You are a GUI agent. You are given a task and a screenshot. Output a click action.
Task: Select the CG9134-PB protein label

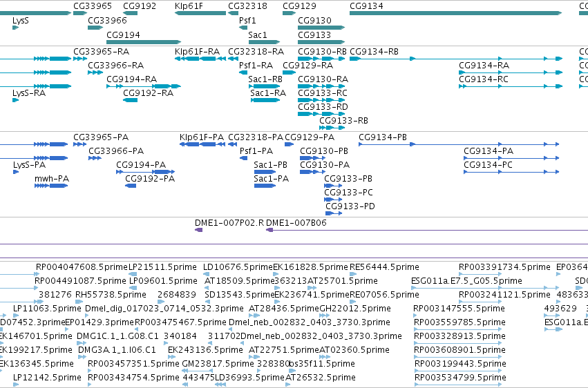tap(383, 137)
